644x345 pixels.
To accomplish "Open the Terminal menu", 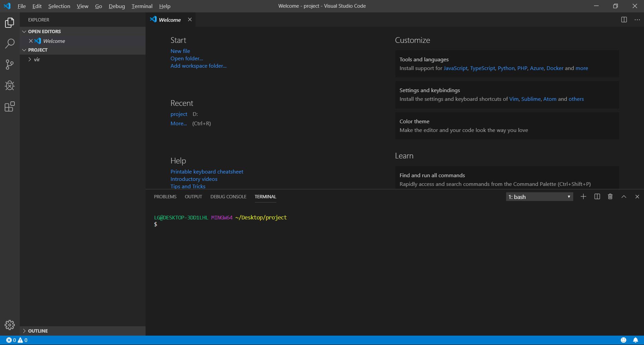I will click(142, 6).
